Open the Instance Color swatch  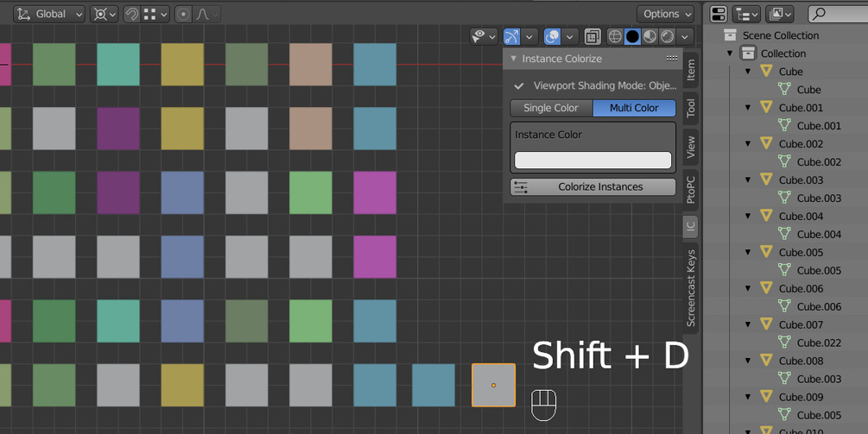[592, 160]
